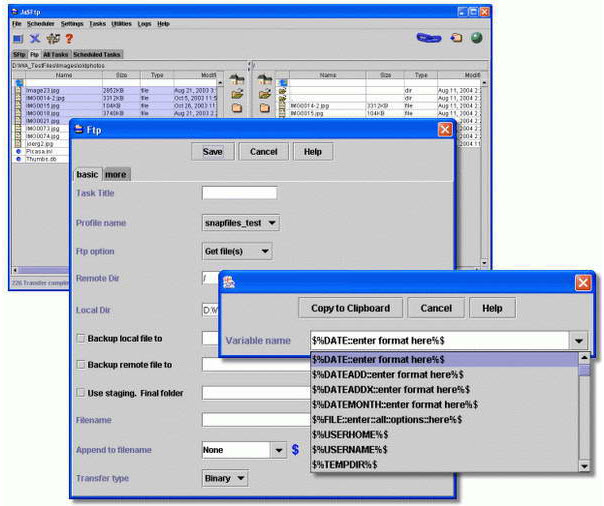The image size is (604, 506).
Task: Open the Ftp option Get file(s) dropdown
Action: pos(237,251)
